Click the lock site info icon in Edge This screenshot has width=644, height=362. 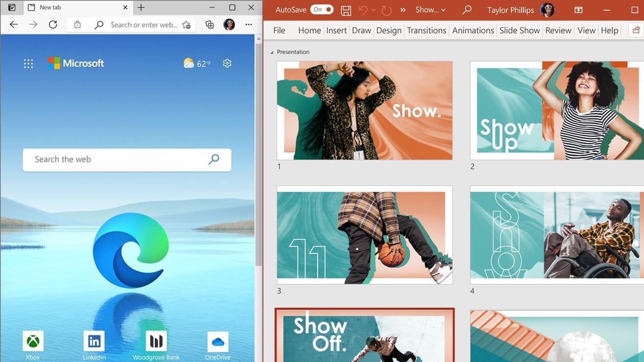77,24
